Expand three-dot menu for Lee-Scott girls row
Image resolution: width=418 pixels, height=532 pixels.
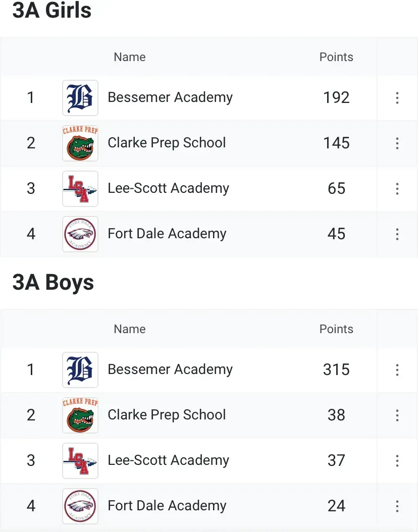click(397, 189)
